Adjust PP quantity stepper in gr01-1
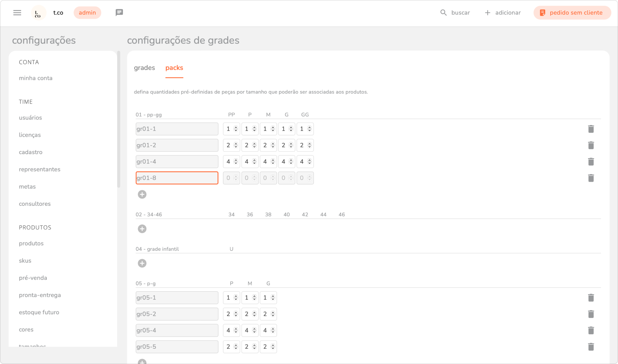Screen dimensions: 618x364 pos(236,129)
